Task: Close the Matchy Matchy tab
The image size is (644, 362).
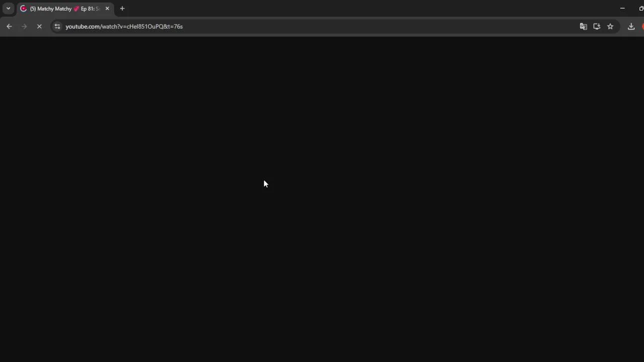Action: [x=107, y=9]
